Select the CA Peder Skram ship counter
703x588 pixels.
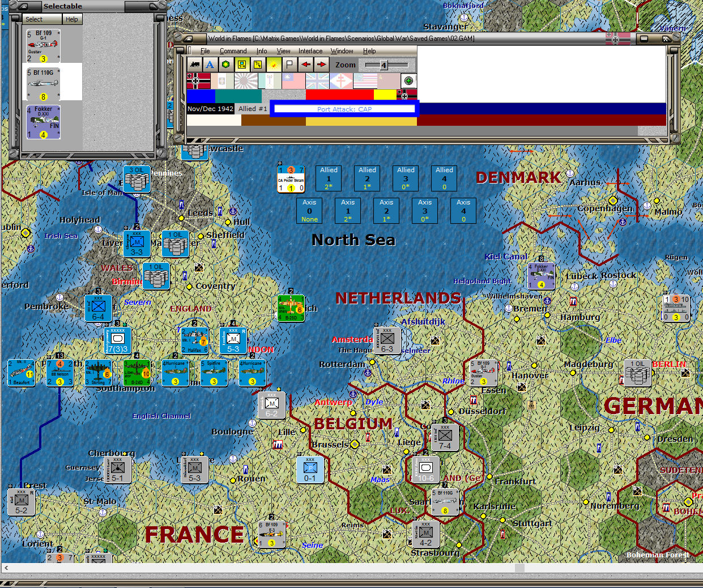point(291,179)
